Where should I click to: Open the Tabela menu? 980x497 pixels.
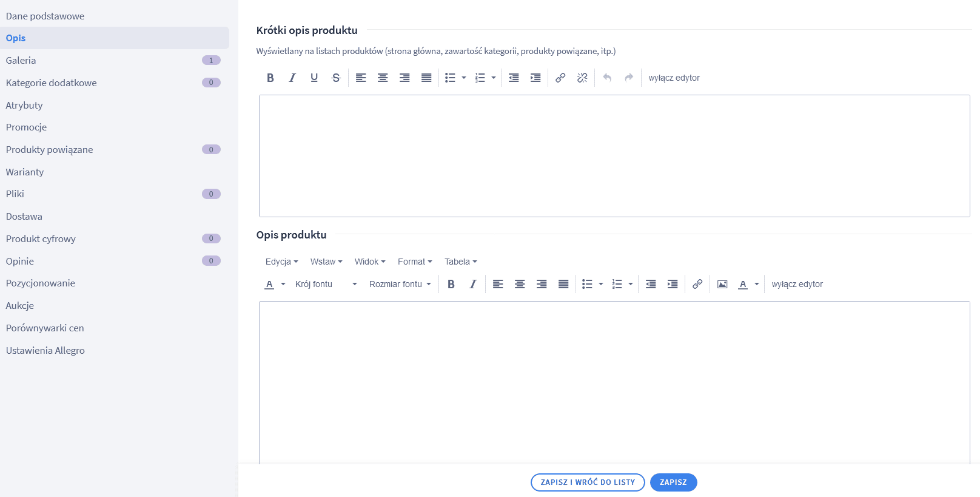[461, 262]
